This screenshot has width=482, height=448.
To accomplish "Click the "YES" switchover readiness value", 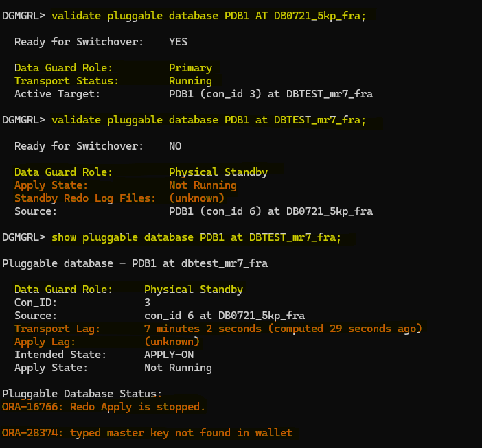I will pyautogui.click(x=178, y=42).
